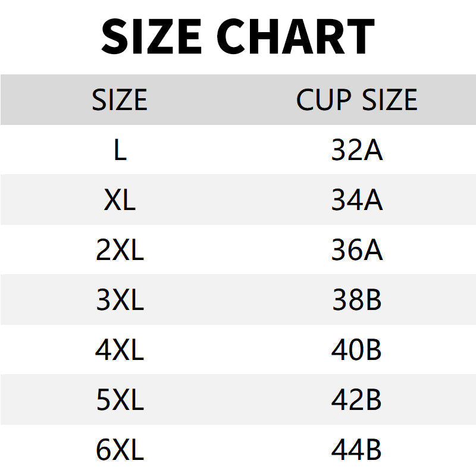Select the 40B cup size cell
This screenshot has height=476, width=476.
(356, 350)
